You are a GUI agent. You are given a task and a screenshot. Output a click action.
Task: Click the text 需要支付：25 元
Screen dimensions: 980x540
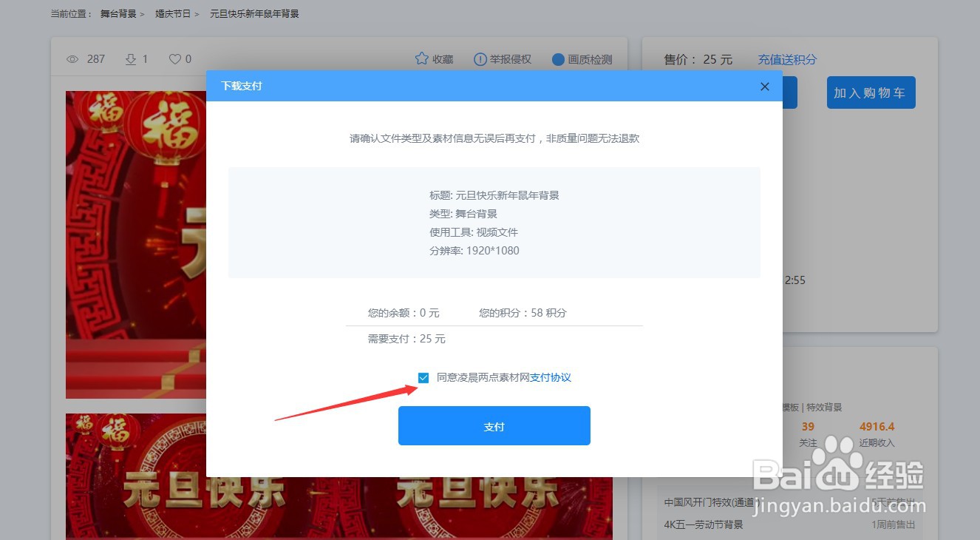point(406,339)
